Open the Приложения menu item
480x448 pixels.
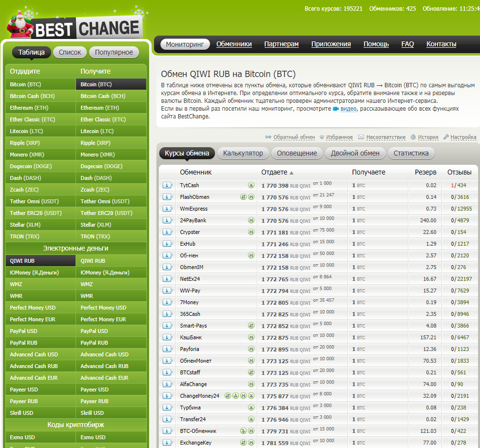[x=331, y=44]
